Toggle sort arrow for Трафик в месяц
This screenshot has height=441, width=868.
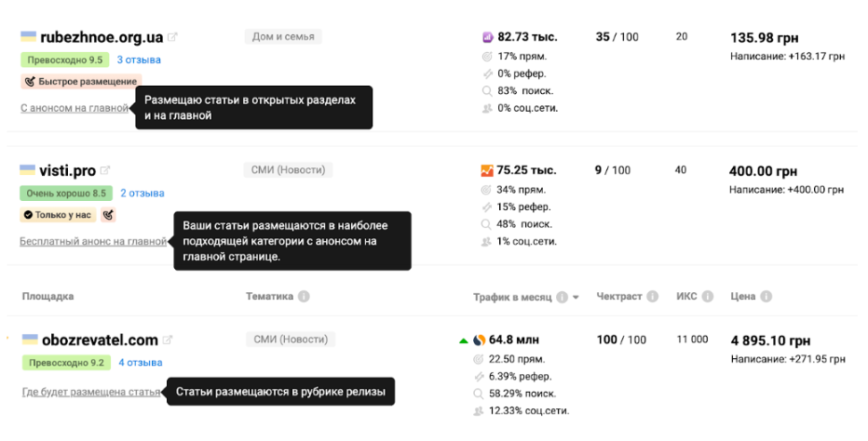[576, 298]
